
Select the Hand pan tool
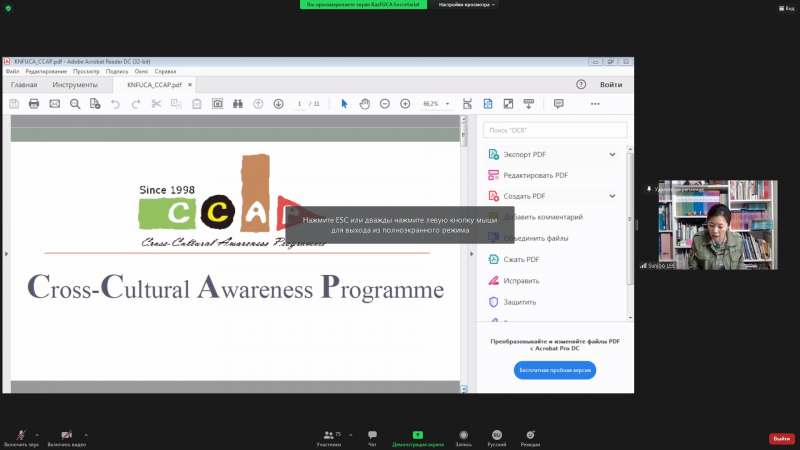pyautogui.click(x=365, y=104)
